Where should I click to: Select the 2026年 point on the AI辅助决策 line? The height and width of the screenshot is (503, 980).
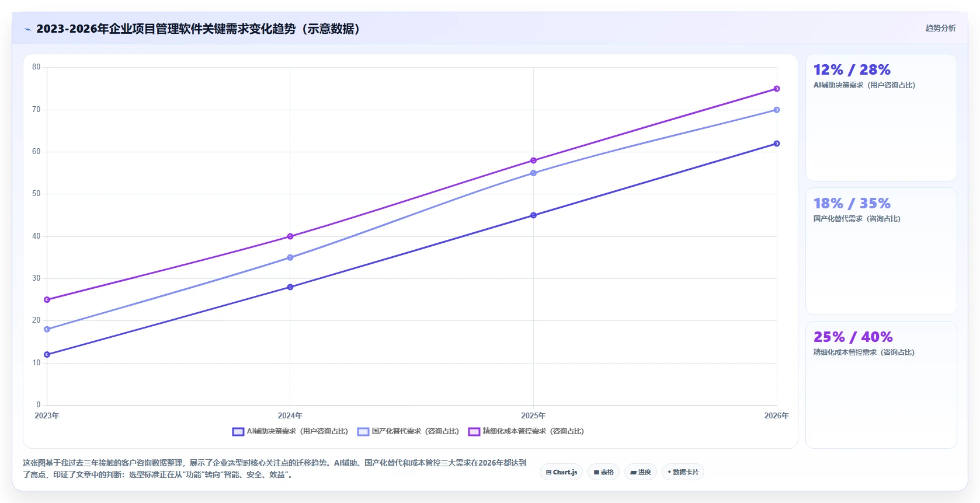tap(777, 144)
